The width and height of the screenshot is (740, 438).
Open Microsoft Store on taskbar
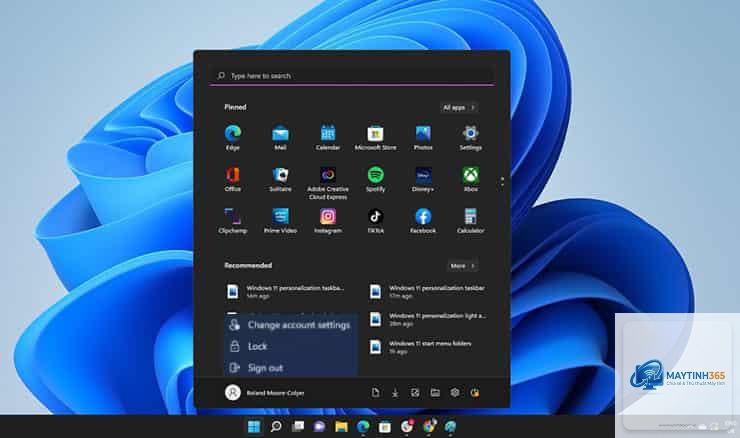(x=385, y=427)
